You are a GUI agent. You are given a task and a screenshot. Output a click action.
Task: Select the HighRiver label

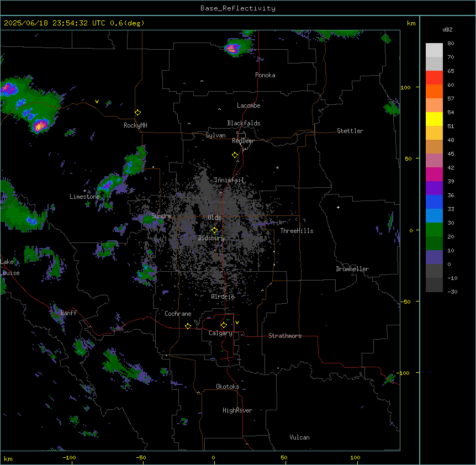237,410
